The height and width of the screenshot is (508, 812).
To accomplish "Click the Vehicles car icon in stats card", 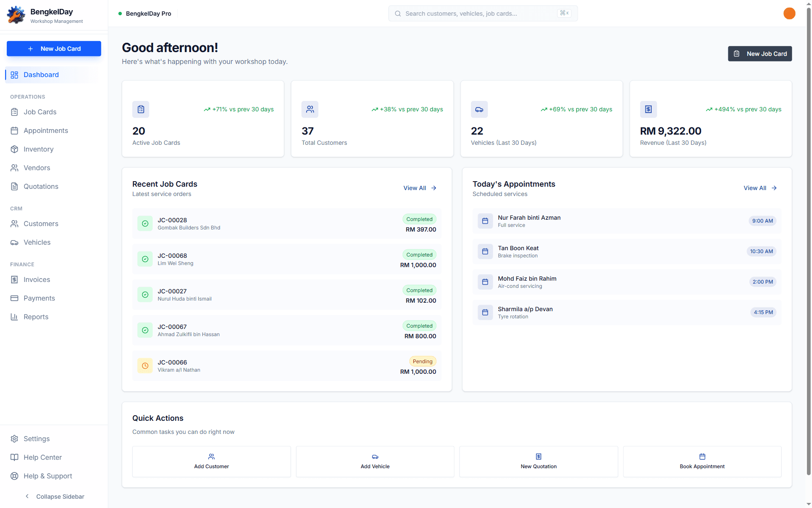I will pos(479,109).
